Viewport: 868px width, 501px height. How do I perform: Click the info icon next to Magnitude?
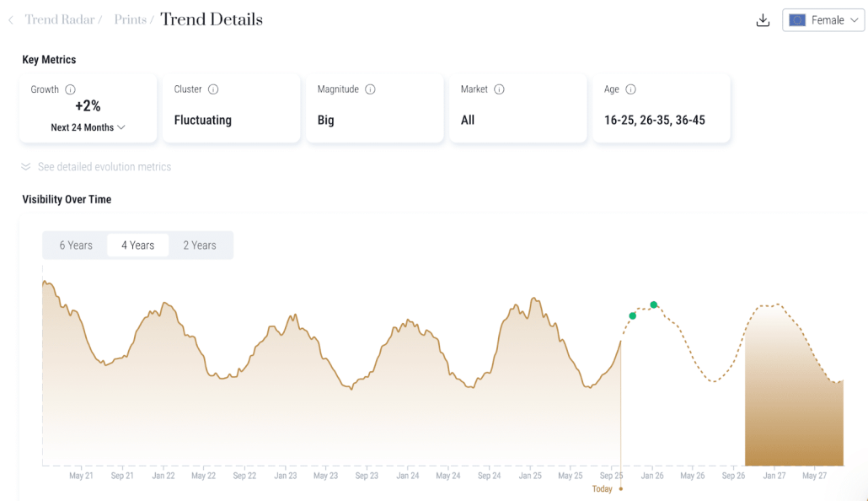coord(370,89)
